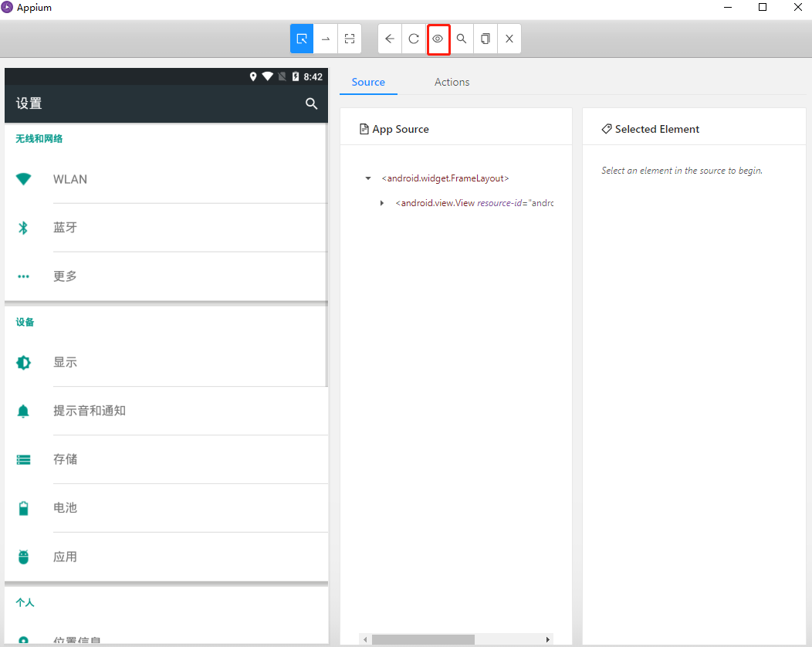Tap WLAN in device screenshot
Image resolution: width=812 pixels, height=647 pixels.
166,179
